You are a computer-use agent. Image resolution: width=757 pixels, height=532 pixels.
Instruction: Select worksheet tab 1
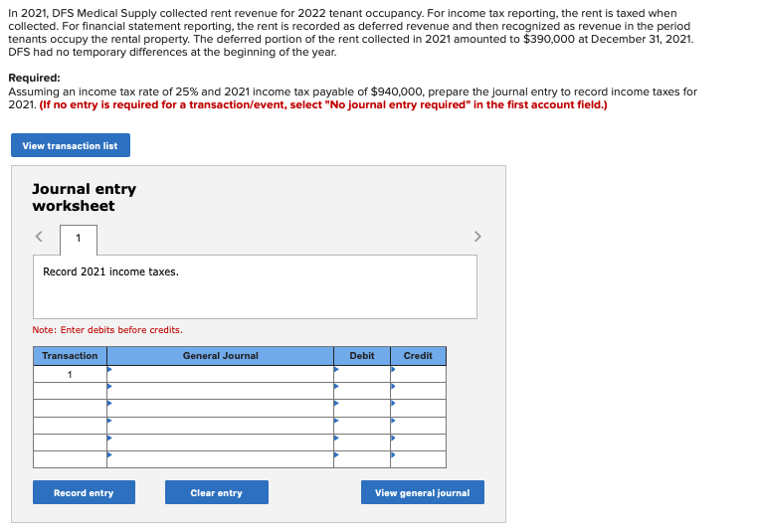[x=79, y=239]
